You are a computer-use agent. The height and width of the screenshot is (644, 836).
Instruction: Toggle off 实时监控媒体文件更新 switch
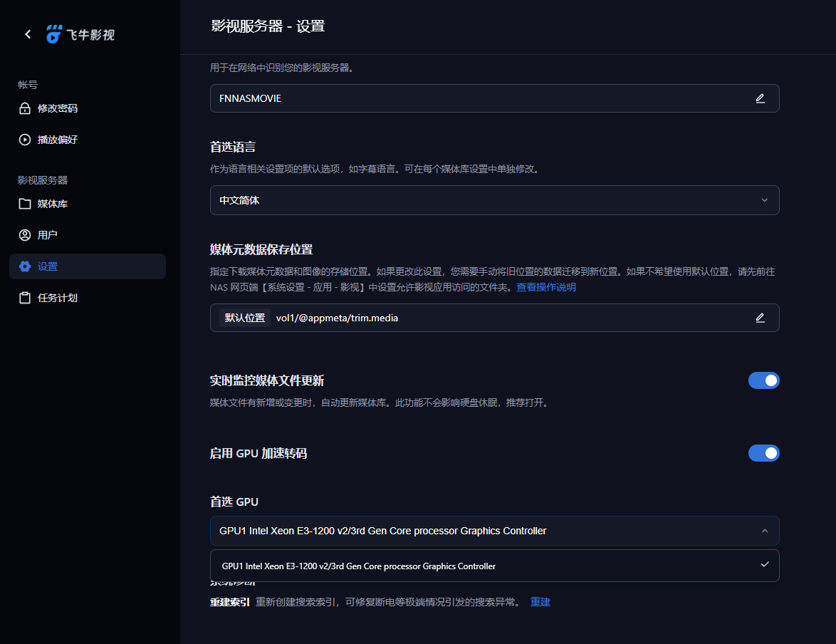763,380
